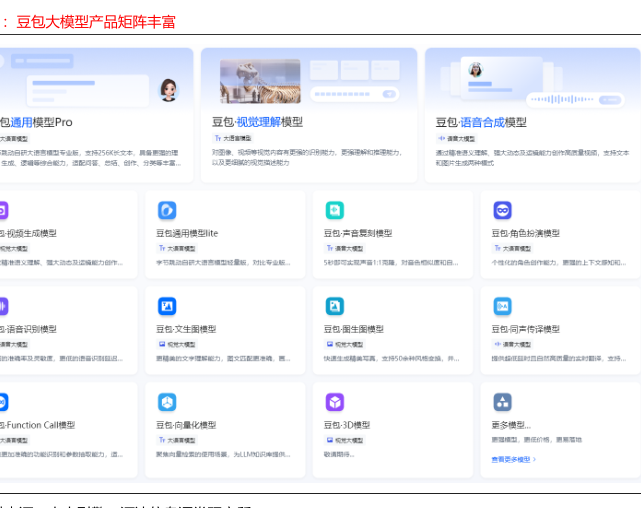
Task: Click the 视觉大模型 tag under 3D模型
Action: click(345, 440)
